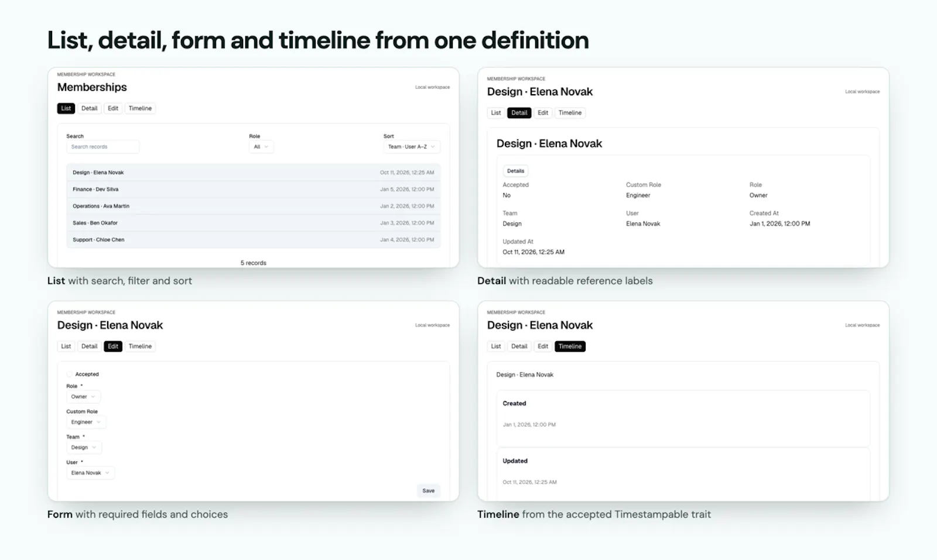This screenshot has width=937, height=560.
Task: Click the active Timeline tab in timeline panel
Action: (x=570, y=346)
